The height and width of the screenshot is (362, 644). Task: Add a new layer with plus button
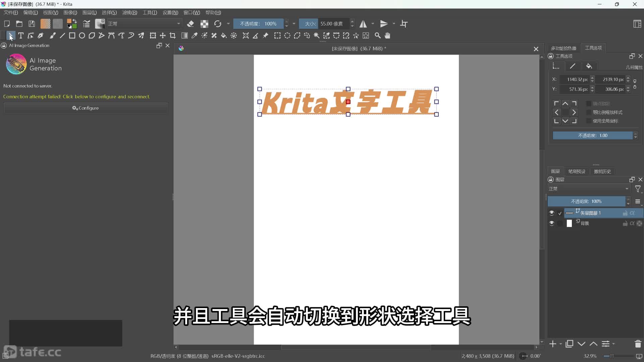[553, 344]
